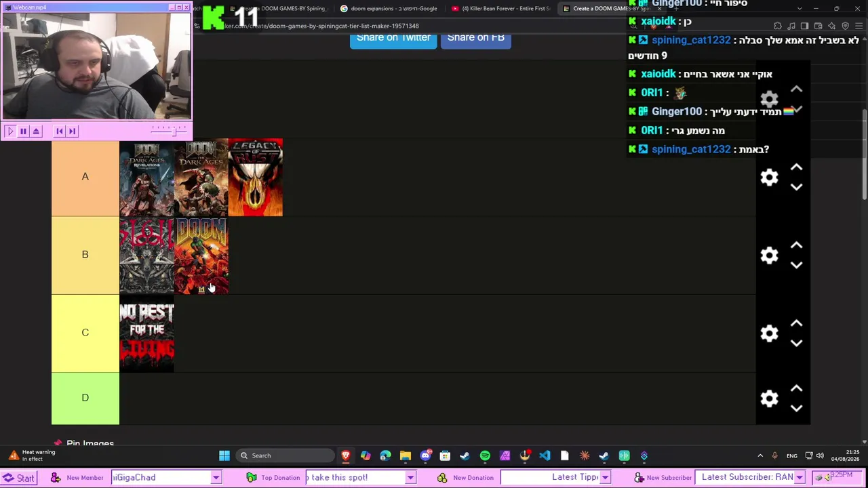
Task: Select No Rest for the Living thumbnail
Action: [146, 333]
